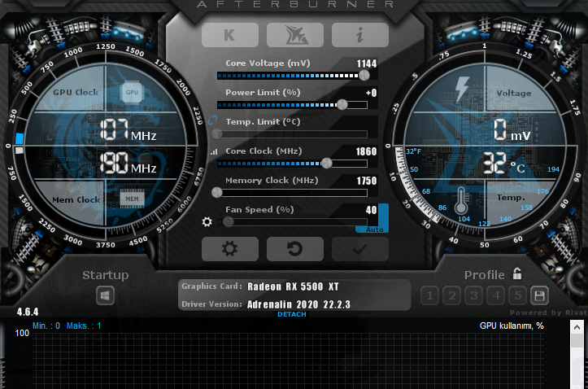Open the Kombustor K button
The width and height of the screenshot is (588, 389).
tap(230, 35)
